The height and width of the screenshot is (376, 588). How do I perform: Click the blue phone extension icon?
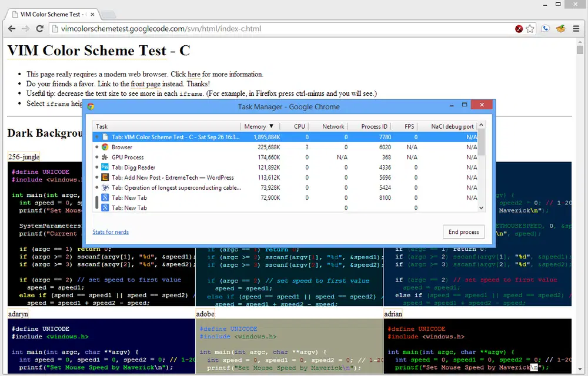click(546, 28)
